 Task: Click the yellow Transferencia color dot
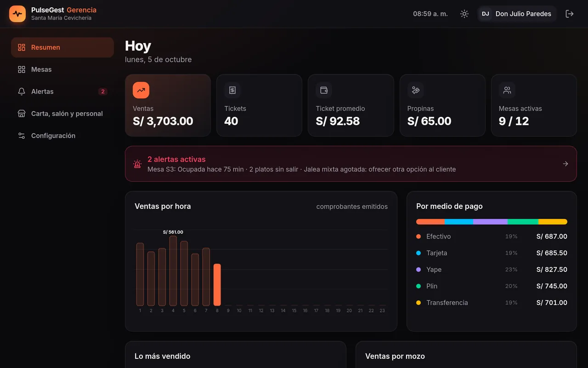(418, 303)
